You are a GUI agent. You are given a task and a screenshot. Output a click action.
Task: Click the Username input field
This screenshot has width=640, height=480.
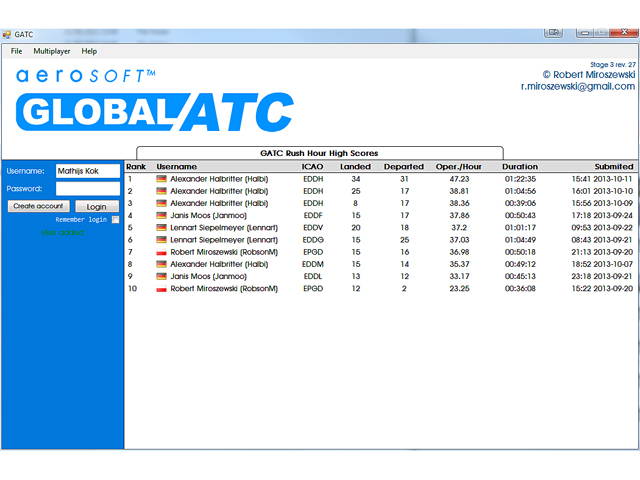click(88, 171)
